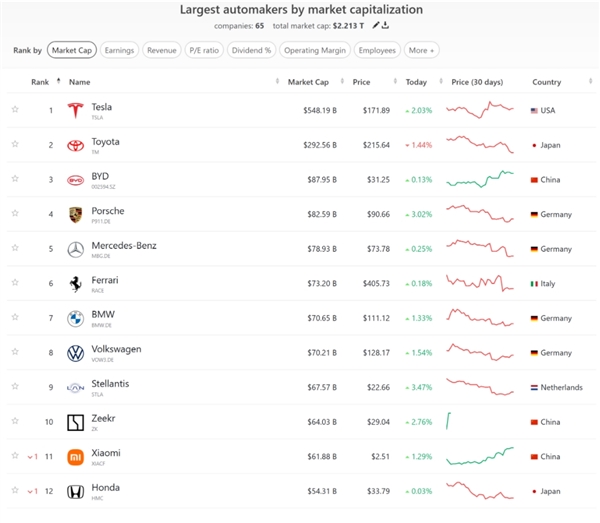Click the Tesla logo icon

click(75, 110)
